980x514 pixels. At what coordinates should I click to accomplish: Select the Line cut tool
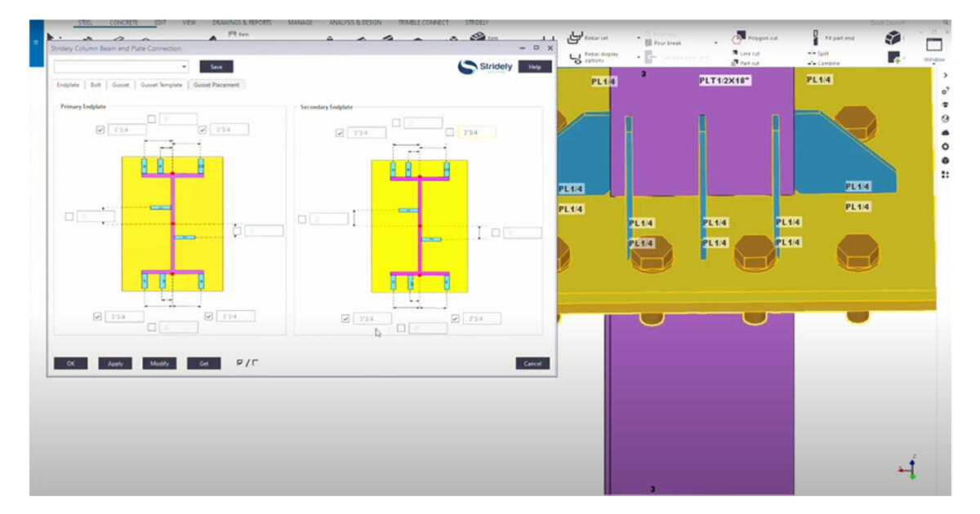tap(749, 54)
